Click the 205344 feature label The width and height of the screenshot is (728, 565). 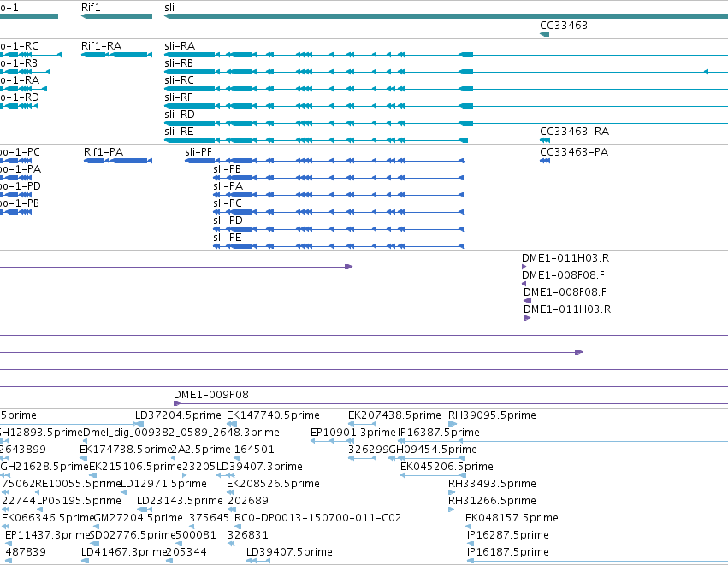click(186, 552)
